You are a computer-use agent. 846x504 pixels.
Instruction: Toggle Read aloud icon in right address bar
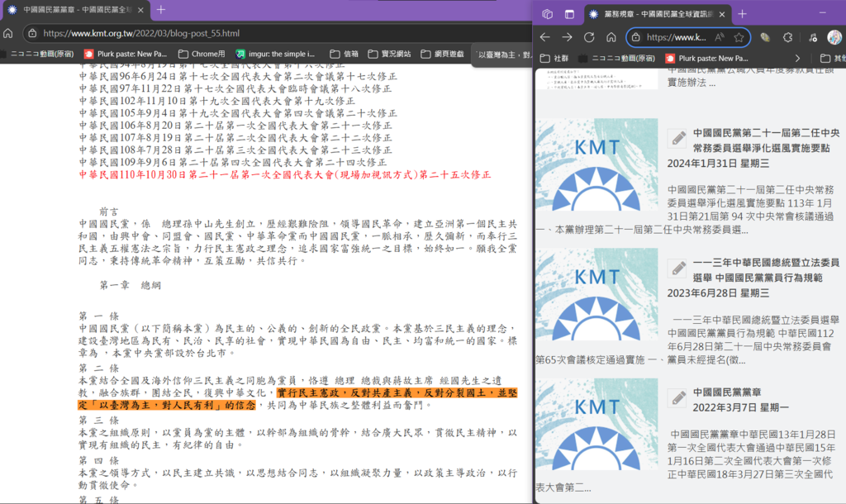720,37
